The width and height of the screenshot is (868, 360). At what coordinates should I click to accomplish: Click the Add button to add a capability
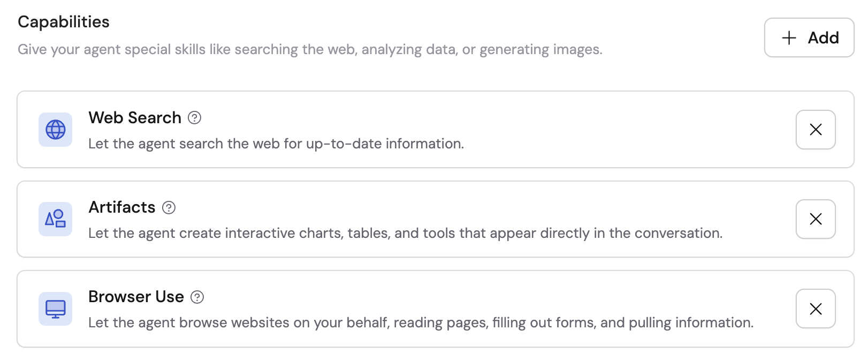point(809,37)
